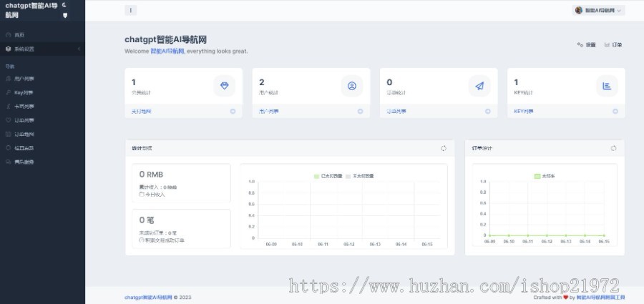The width and height of the screenshot is (644, 304).
Task: Open the home item in the sidebar
Action: 42,35
